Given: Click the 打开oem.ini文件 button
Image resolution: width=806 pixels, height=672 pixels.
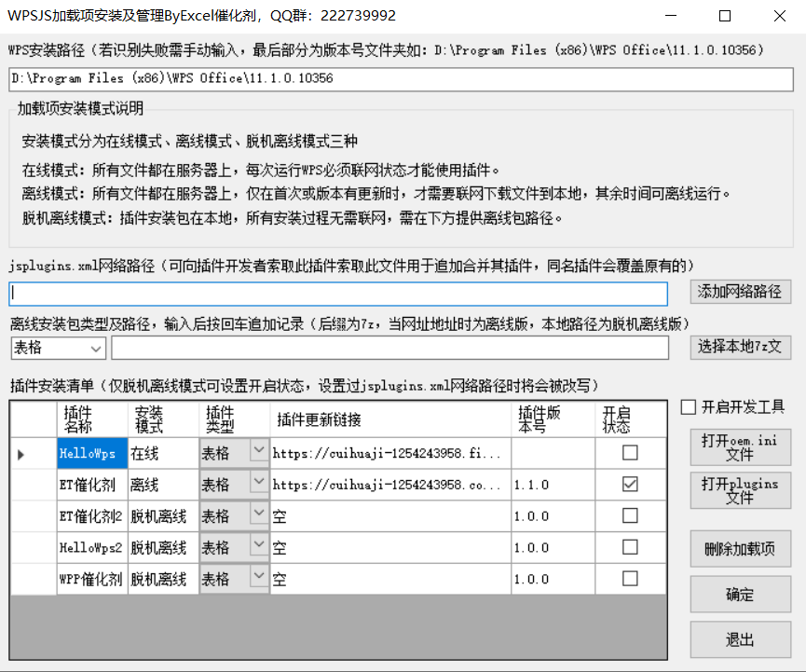Looking at the screenshot, I should pos(740,447).
